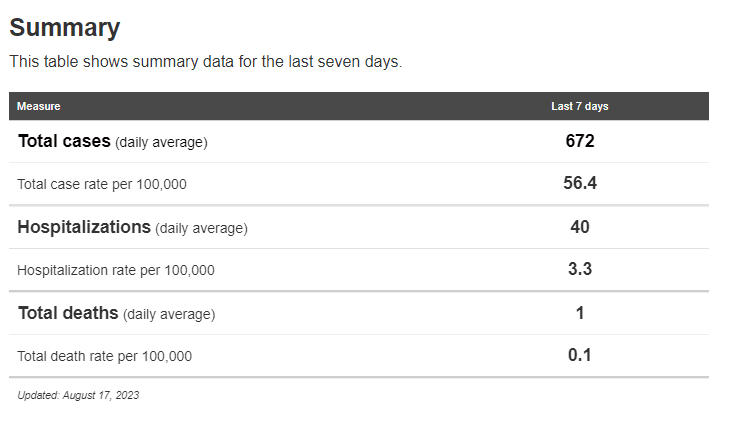The width and height of the screenshot is (731, 431).
Task: Select the Measure column header
Action: coord(39,106)
